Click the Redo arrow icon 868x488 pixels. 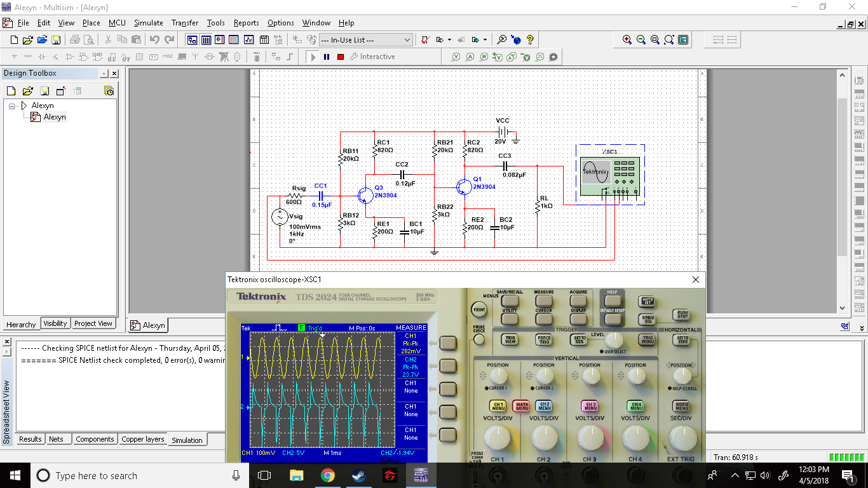click(x=169, y=39)
